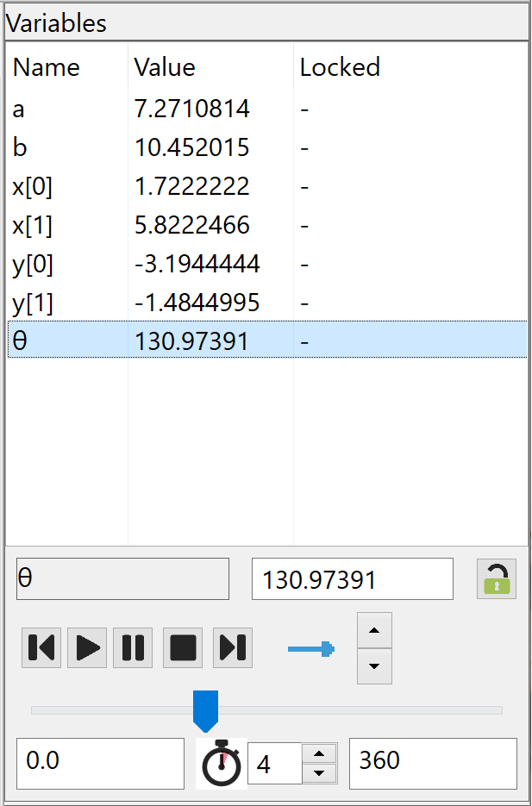Select the x[1] variable row

coord(33,225)
